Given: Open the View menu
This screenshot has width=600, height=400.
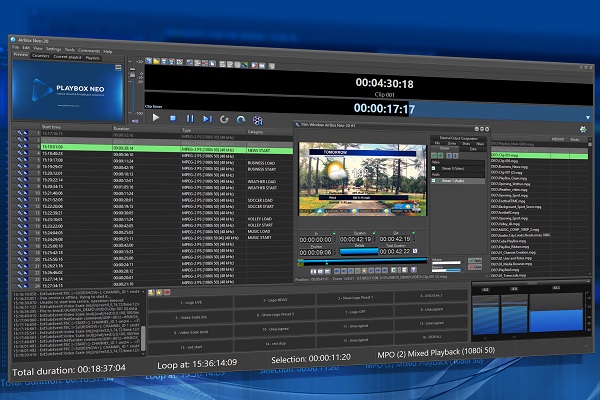Looking at the screenshot, I should click(38, 48).
